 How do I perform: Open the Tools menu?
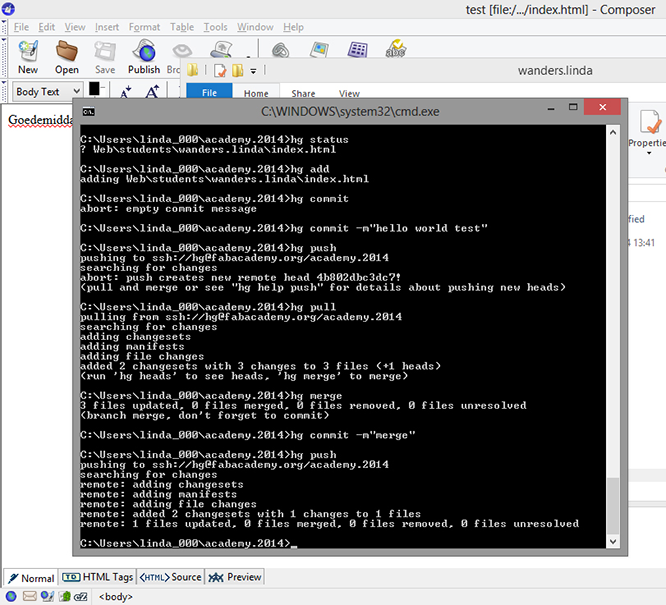(215, 27)
